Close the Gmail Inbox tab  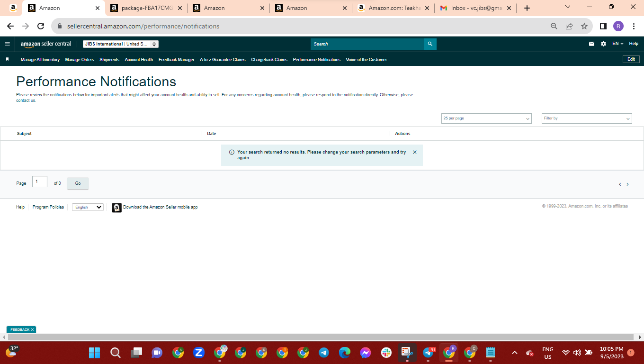pos(509,8)
